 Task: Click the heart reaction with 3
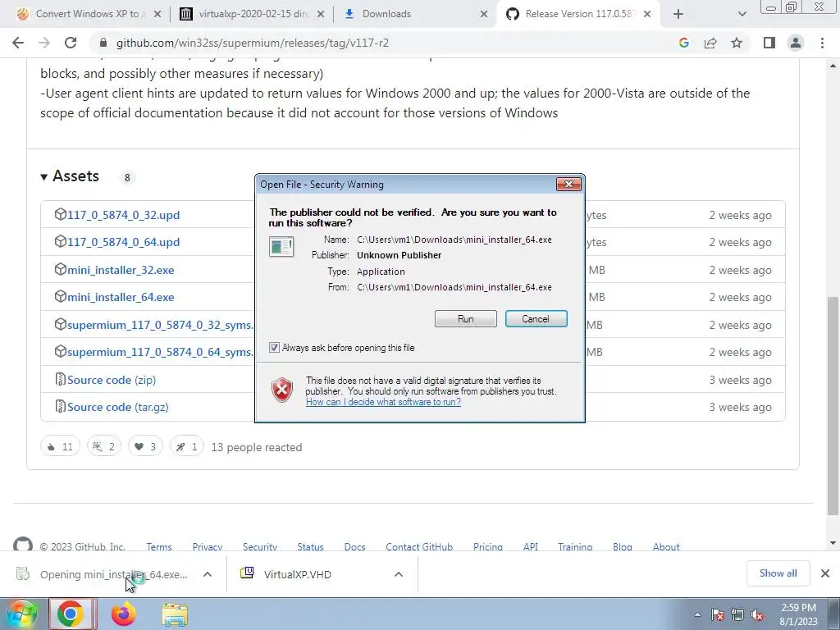tap(145, 446)
